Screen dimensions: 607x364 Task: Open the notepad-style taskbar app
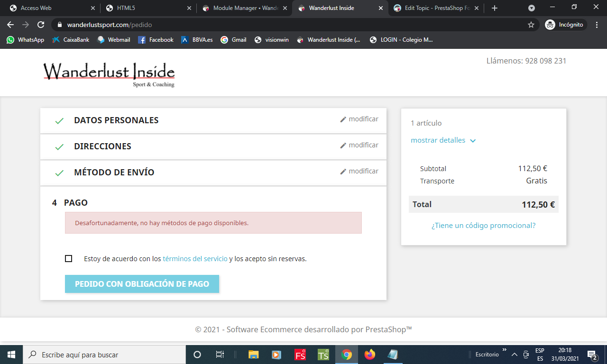coord(393,355)
